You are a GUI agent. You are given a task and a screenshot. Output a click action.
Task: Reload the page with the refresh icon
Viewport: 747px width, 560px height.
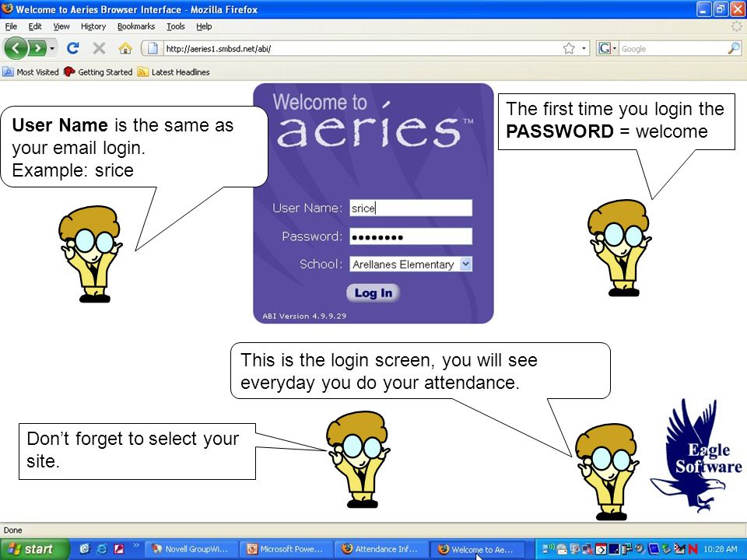[73, 48]
